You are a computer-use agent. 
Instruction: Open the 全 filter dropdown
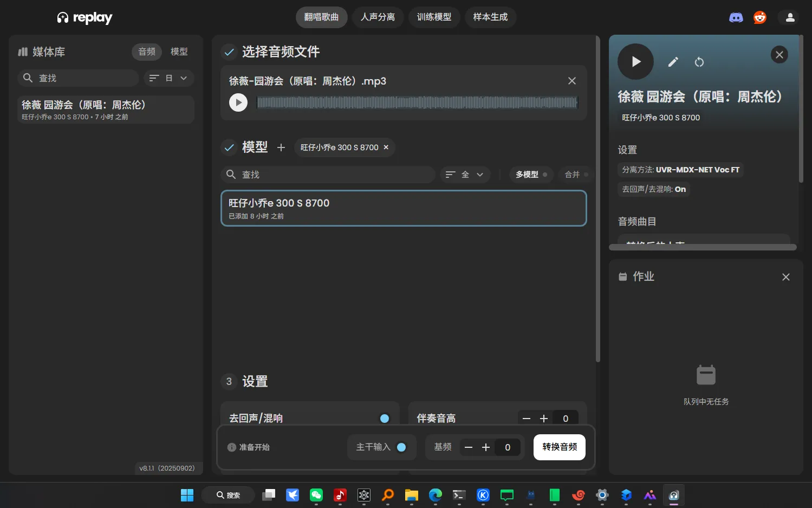tap(471, 174)
